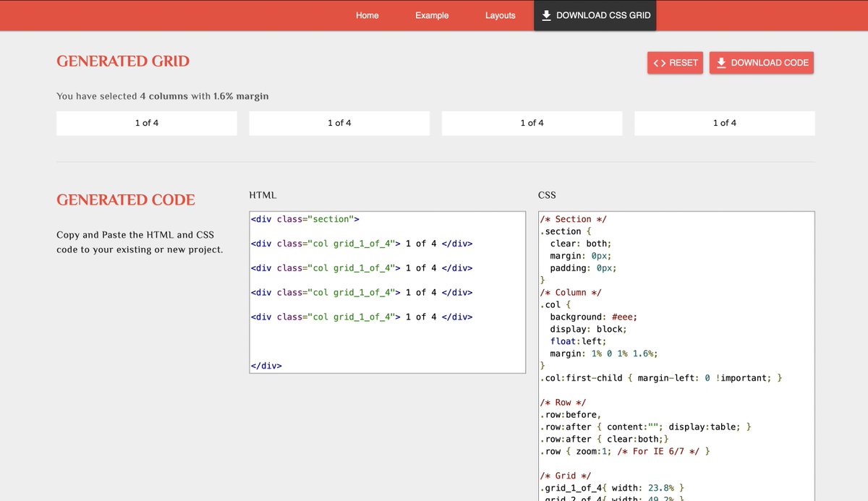This screenshot has height=501, width=868.
Task: Click the closing '</div>' line in the HTML box
Action: [266, 366]
